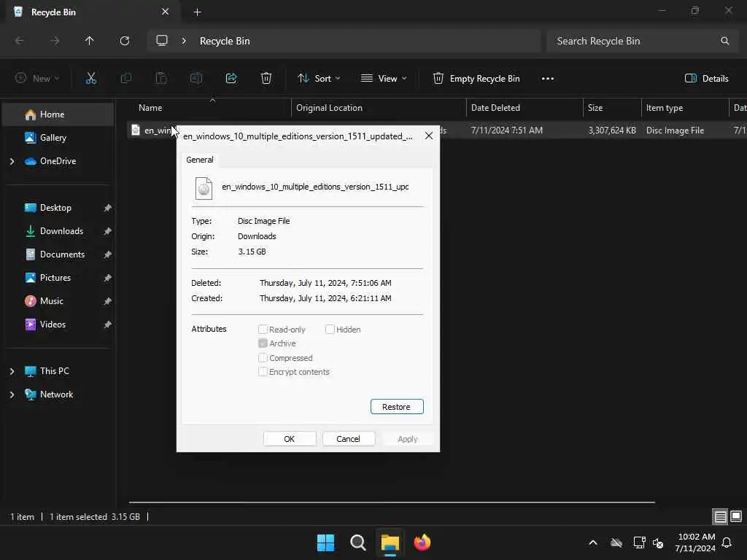Click the Restore button
Viewport: 747px width, 560px height.
(x=397, y=407)
